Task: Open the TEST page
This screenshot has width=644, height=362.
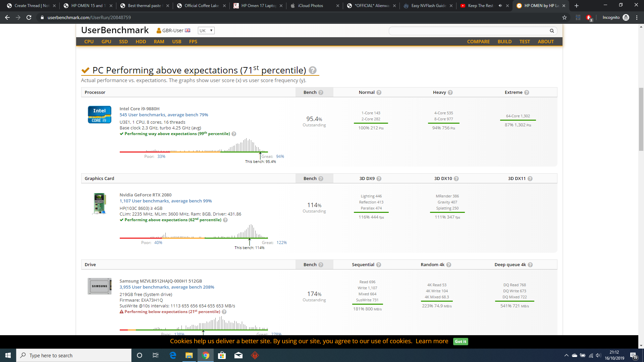Action: click(x=525, y=42)
